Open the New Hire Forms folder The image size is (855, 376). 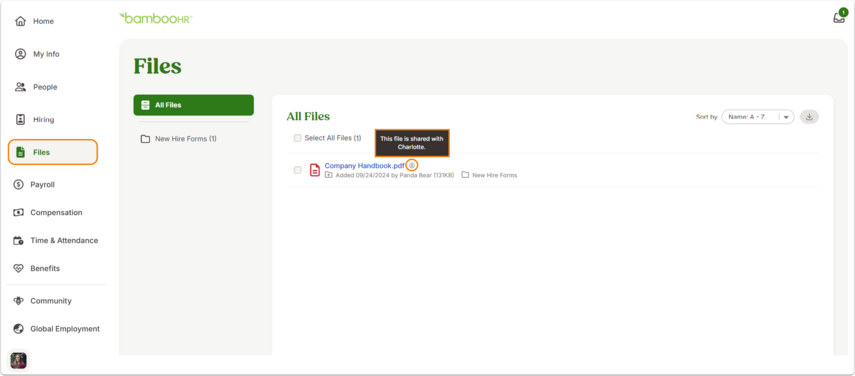click(178, 139)
